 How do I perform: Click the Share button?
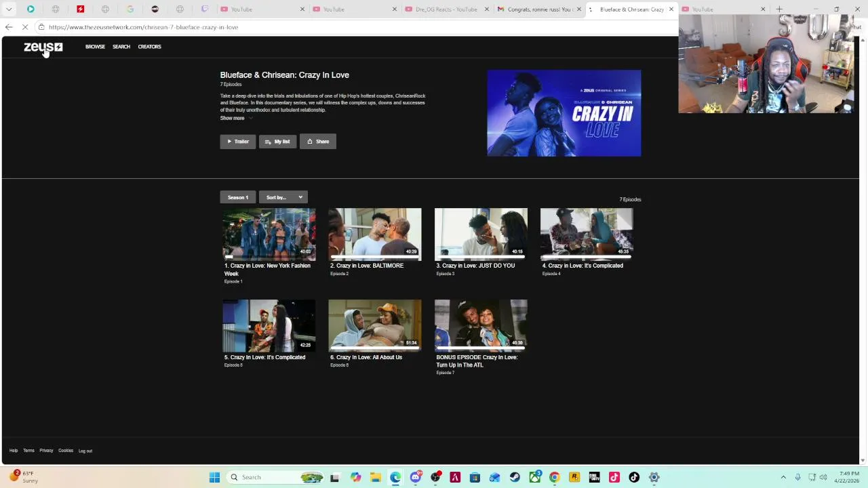(x=318, y=142)
